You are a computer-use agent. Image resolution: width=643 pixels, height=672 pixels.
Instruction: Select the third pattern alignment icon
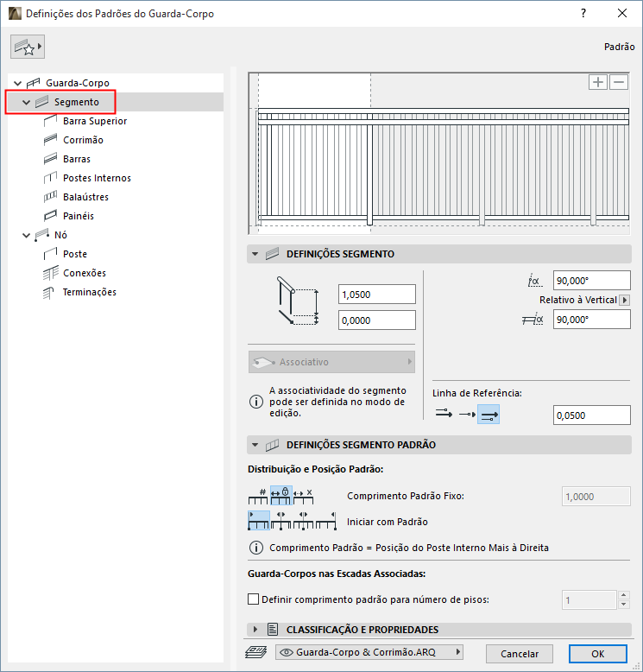click(x=303, y=520)
